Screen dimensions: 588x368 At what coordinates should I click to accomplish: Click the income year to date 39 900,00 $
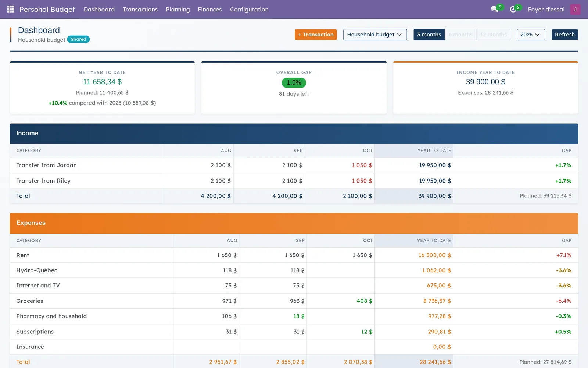[485, 82]
